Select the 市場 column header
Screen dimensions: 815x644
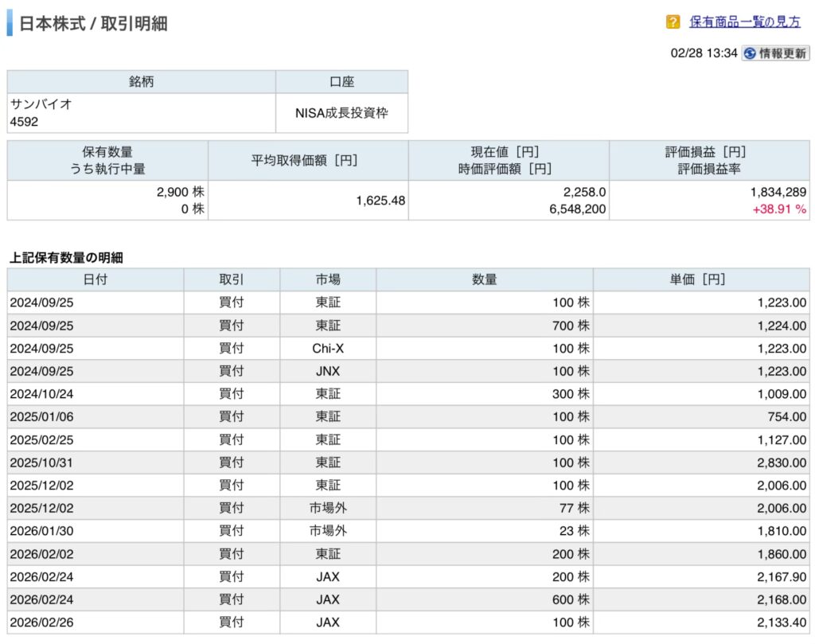[x=327, y=279]
